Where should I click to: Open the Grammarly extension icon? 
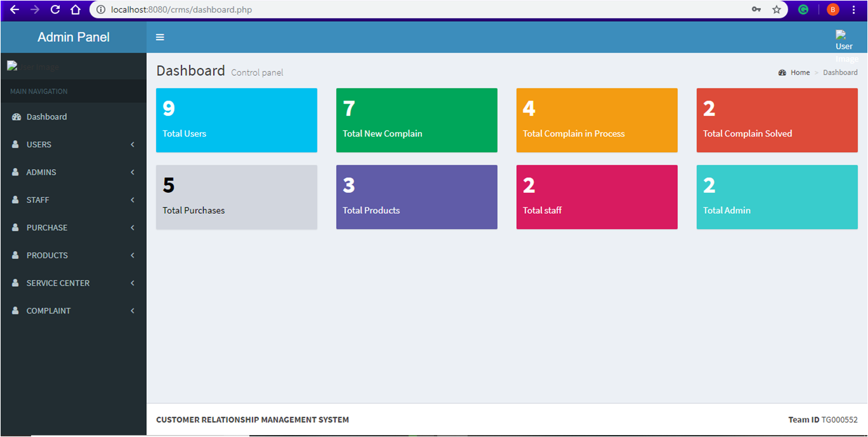(x=804, y=10)
